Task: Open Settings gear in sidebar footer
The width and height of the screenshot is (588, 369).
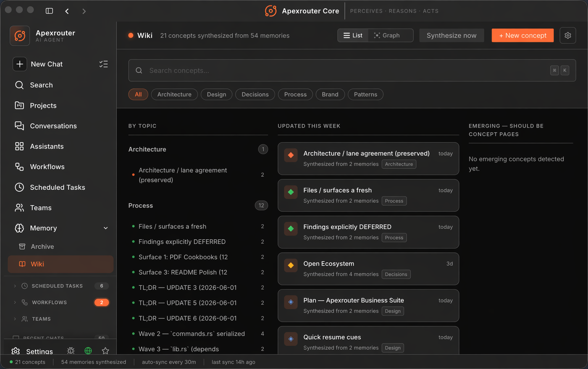Action: 16,351
